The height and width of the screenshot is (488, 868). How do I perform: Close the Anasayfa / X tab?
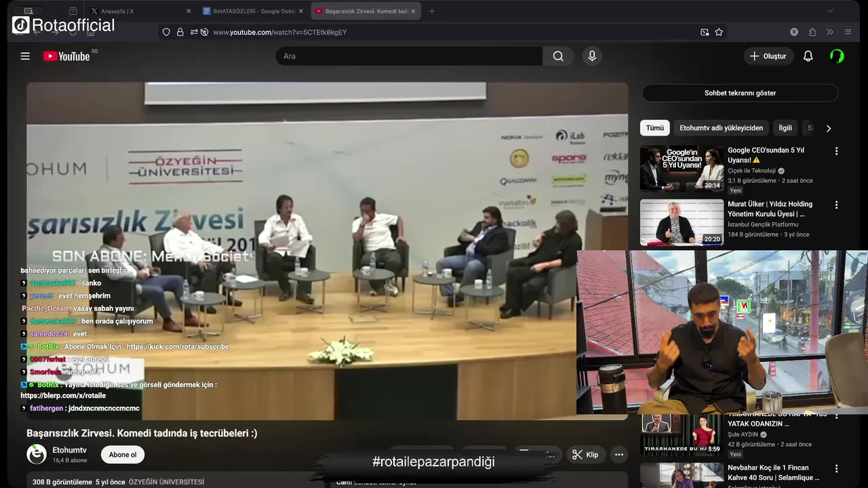click(x=188, y=11)
